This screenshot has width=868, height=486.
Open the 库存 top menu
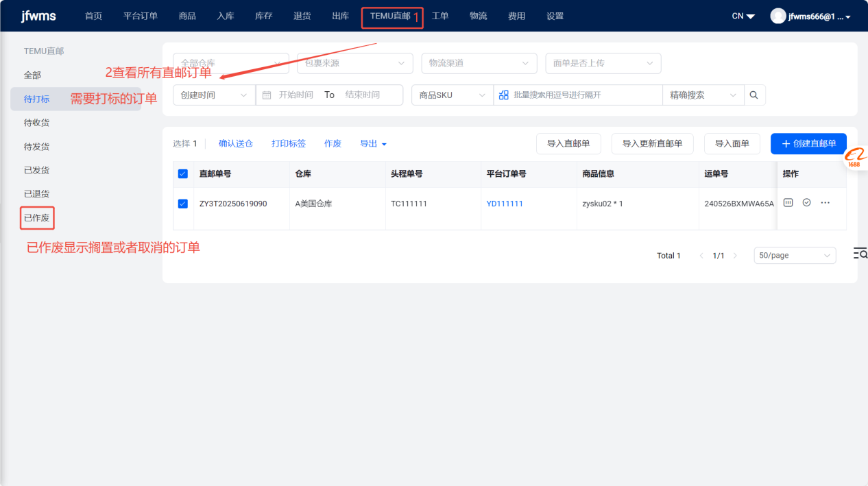coord(264,16)
